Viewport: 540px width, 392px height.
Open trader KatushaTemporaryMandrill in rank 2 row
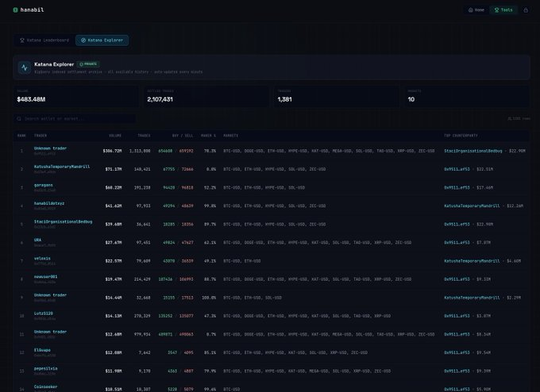(x=62, y=167)
